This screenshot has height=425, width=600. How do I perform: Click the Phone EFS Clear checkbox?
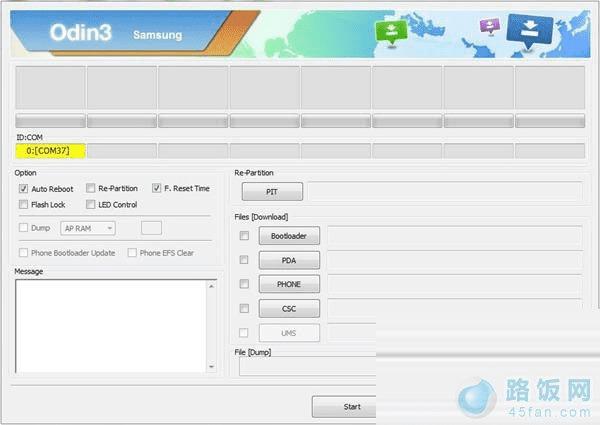click(x=132, y=252)
